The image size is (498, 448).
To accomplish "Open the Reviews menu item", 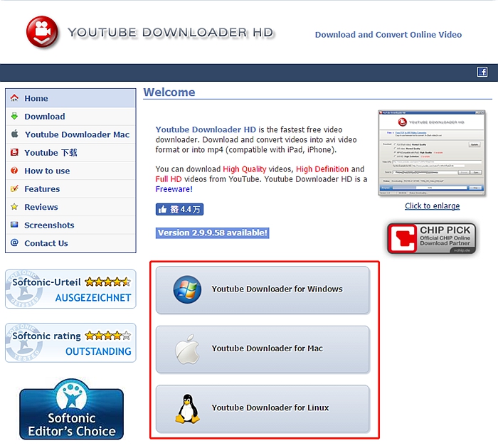I will tap(70, 207).
